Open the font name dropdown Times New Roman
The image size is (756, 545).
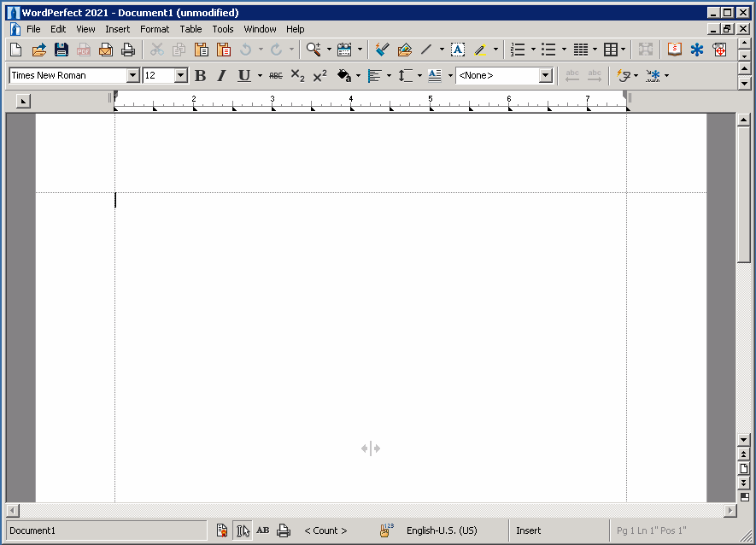(133, 76)
